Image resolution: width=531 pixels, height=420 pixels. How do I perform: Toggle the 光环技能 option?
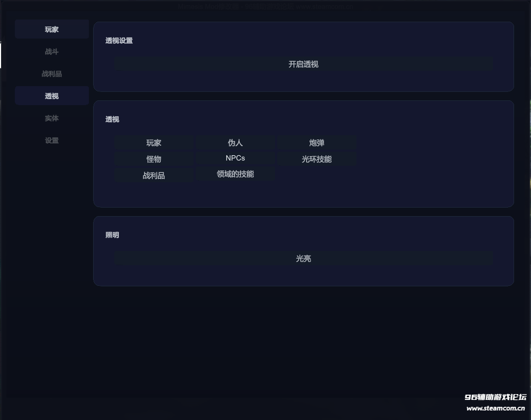click(x=317, y=159)
